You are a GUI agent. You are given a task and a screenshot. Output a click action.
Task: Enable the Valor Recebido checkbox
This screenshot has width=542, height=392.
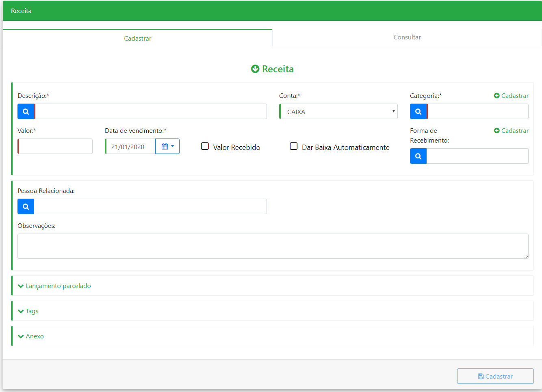click(205, 146)
